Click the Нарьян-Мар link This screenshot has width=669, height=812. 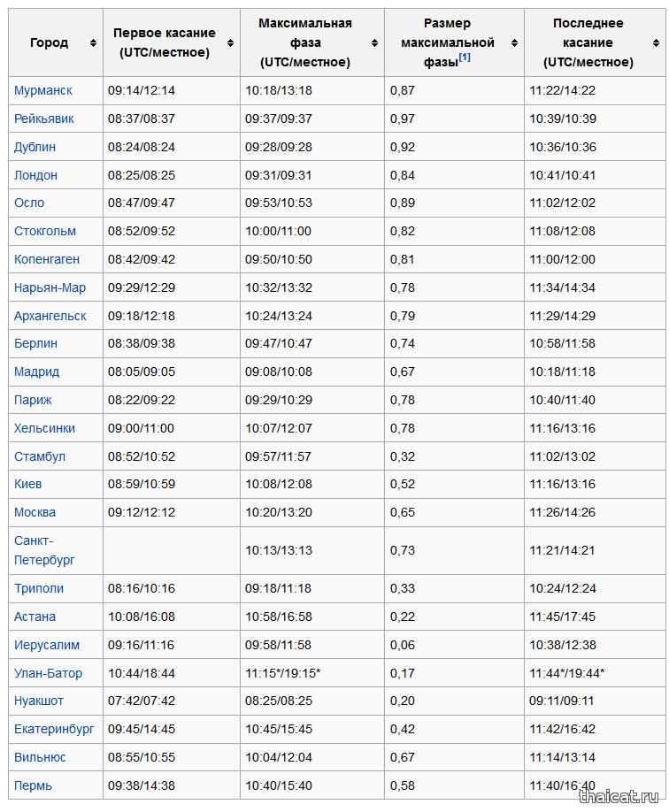50,287
